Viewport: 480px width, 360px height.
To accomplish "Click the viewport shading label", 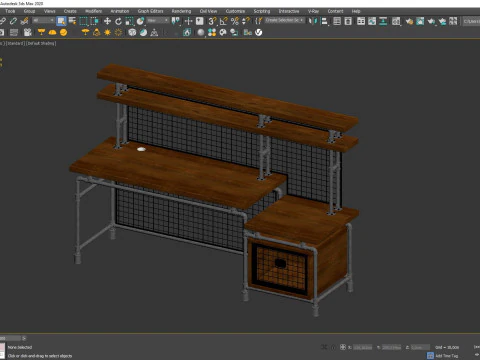I will pyautogui.click(x=41, y=43).
